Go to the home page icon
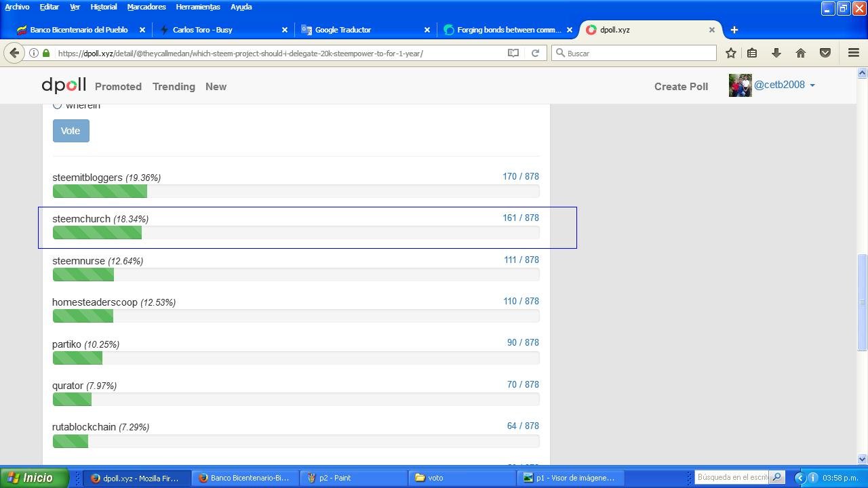Image resolution: width=868 pixels, height=488 pixels. point(801,53)
